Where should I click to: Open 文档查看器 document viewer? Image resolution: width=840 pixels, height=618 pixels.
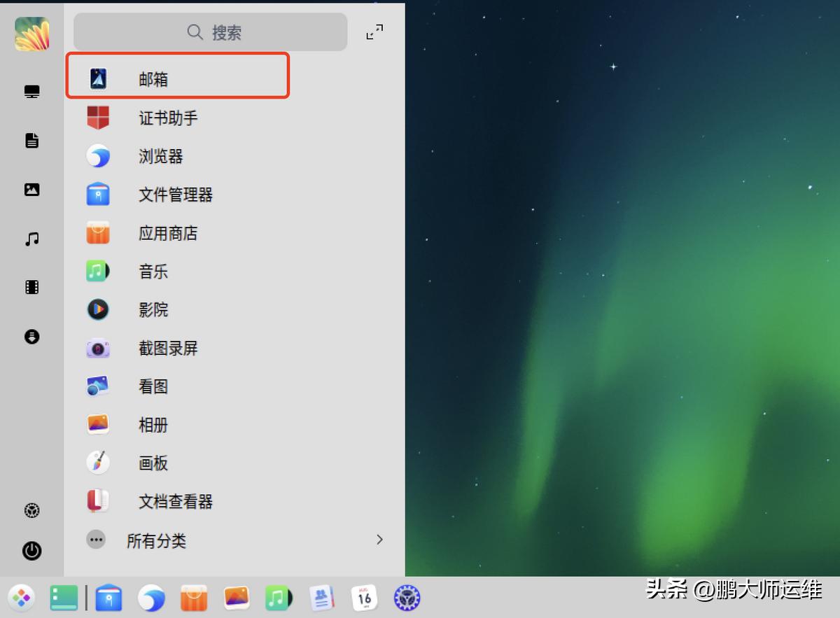(x=176, y=501)
